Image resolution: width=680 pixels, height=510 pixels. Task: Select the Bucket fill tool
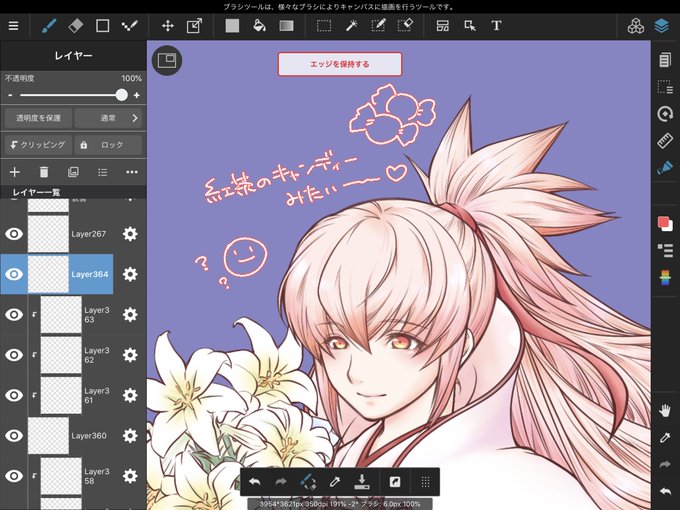point(259,26)
